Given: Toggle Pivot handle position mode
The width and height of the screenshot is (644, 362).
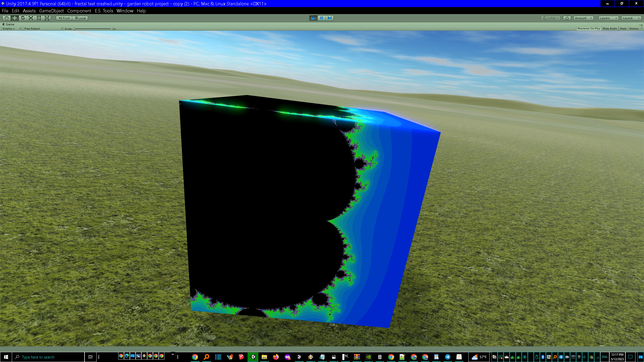Looking at the screenshot, I should click(x=64, y=18).
